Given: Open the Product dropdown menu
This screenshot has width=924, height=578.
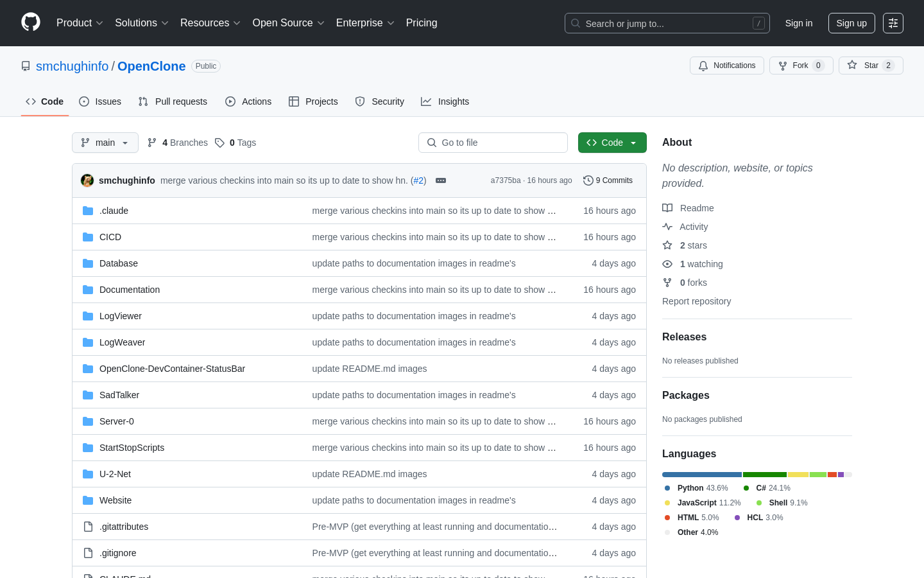Looking at the screenshot, I should [80, 23].
